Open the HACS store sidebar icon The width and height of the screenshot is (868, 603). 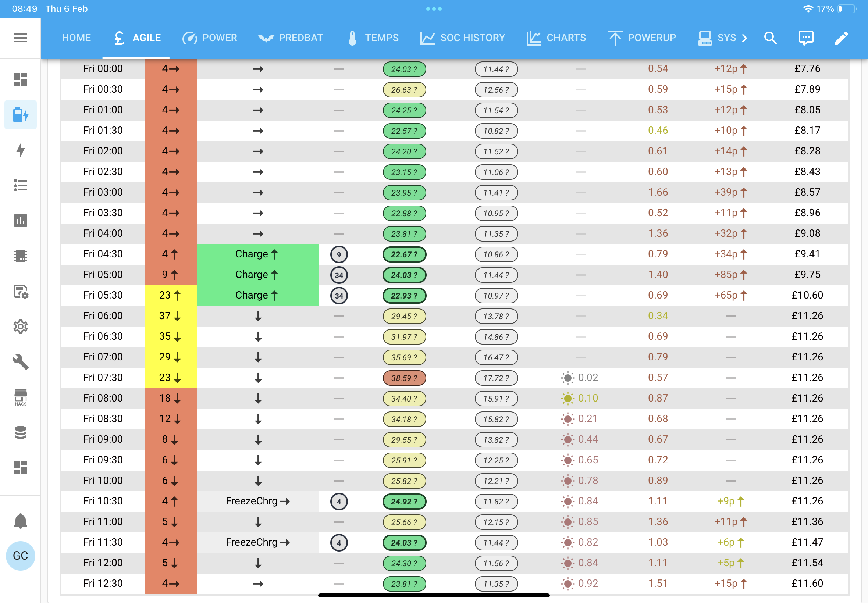pos(20,397)
